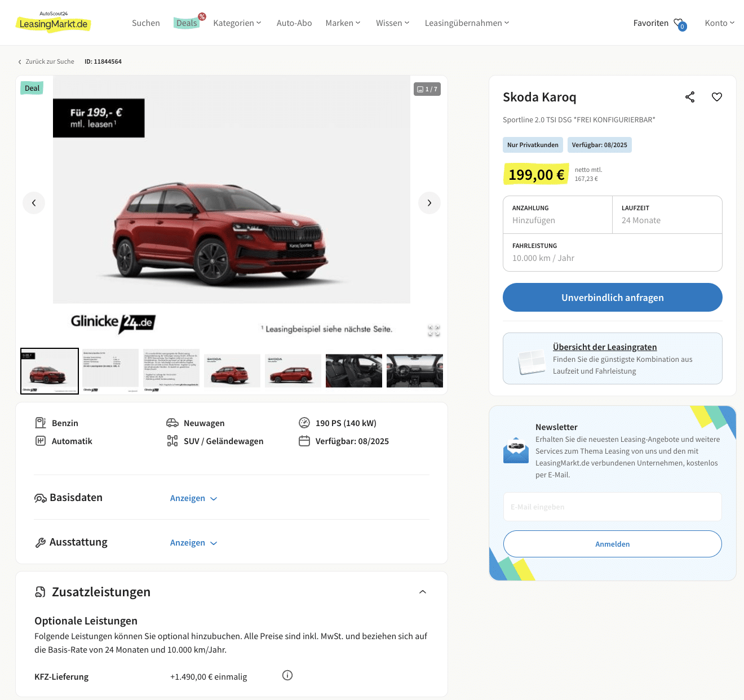Open the Marken dropdown menu
The image size is (744, 700).
coord(343,23)
